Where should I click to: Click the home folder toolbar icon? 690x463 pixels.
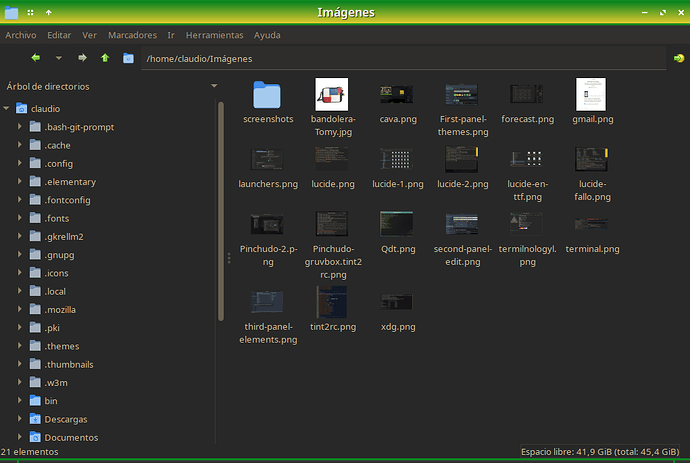click(x=128, y=58)
